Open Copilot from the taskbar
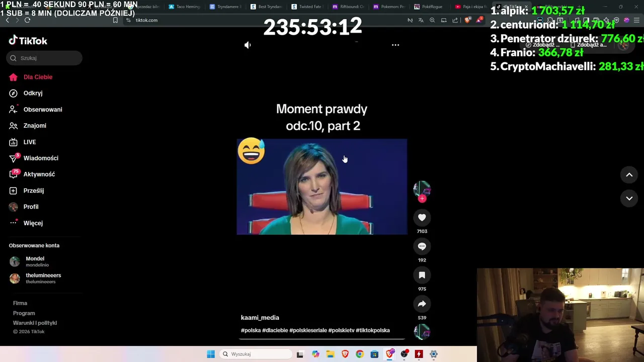Screen dimensions: 644x362 [x=315, y=354]
